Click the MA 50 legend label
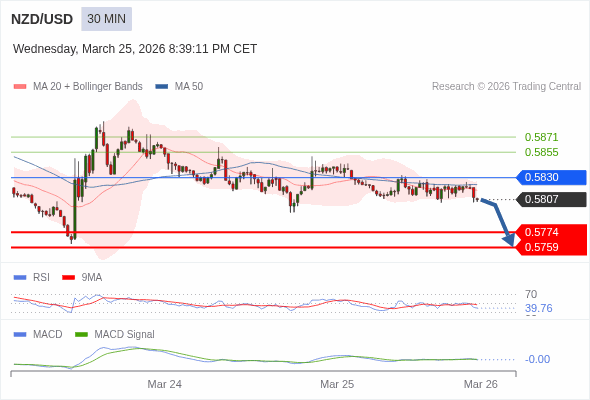590x400 pixels. pyautogui.click(x=189, y=87)
